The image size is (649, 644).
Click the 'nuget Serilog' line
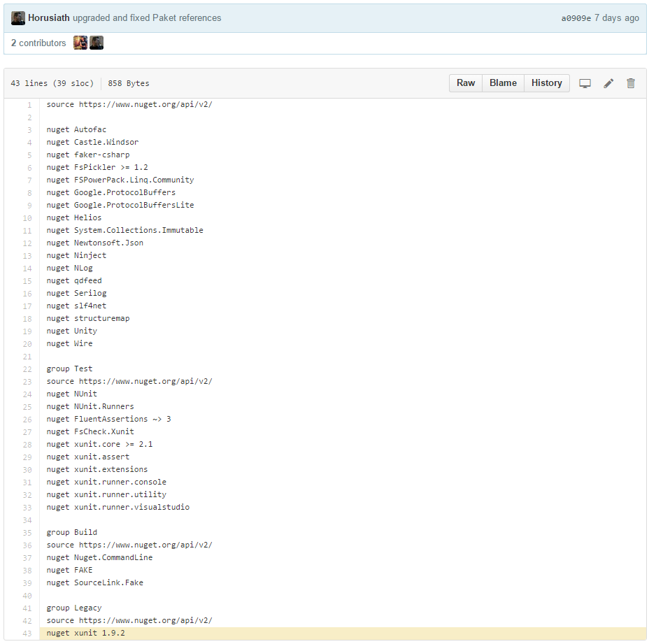point(76,293)
